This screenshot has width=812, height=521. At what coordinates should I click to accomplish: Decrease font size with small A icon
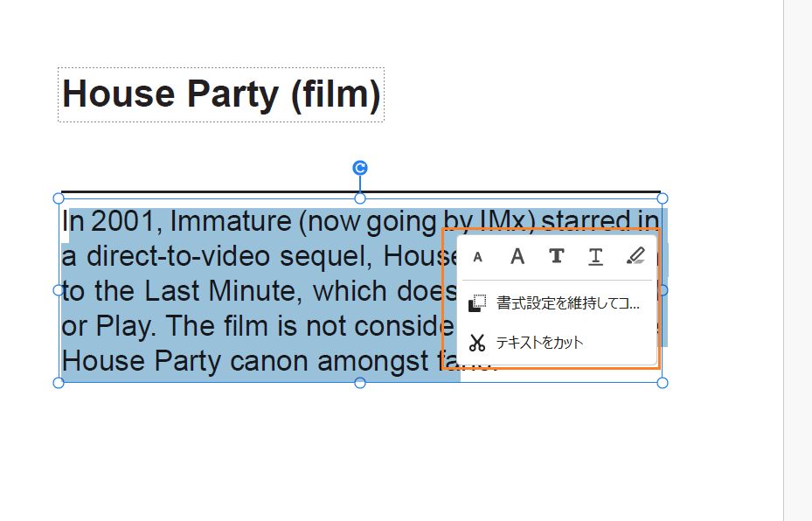pos(477,257)
